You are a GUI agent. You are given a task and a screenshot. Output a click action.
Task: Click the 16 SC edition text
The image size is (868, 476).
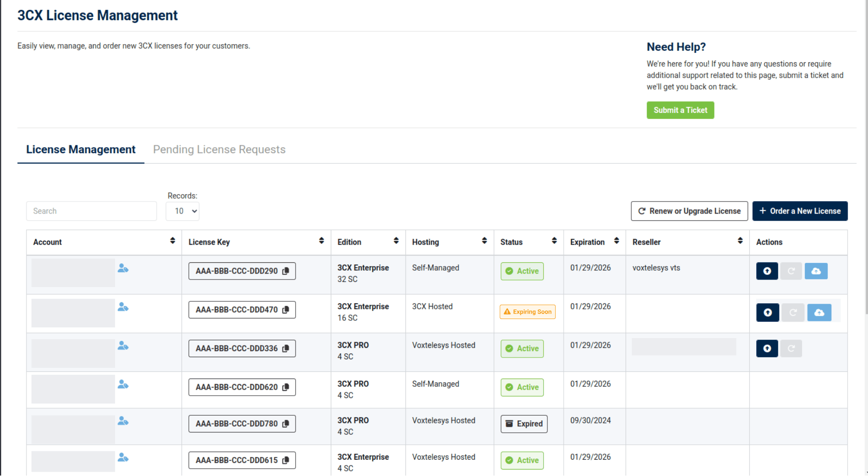[x=347, y=318]
